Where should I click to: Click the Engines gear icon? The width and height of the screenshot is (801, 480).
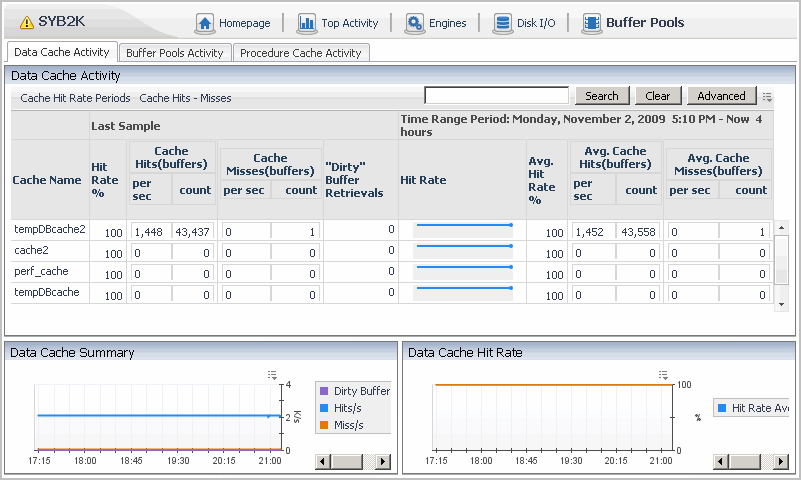(x=415, y=23)
